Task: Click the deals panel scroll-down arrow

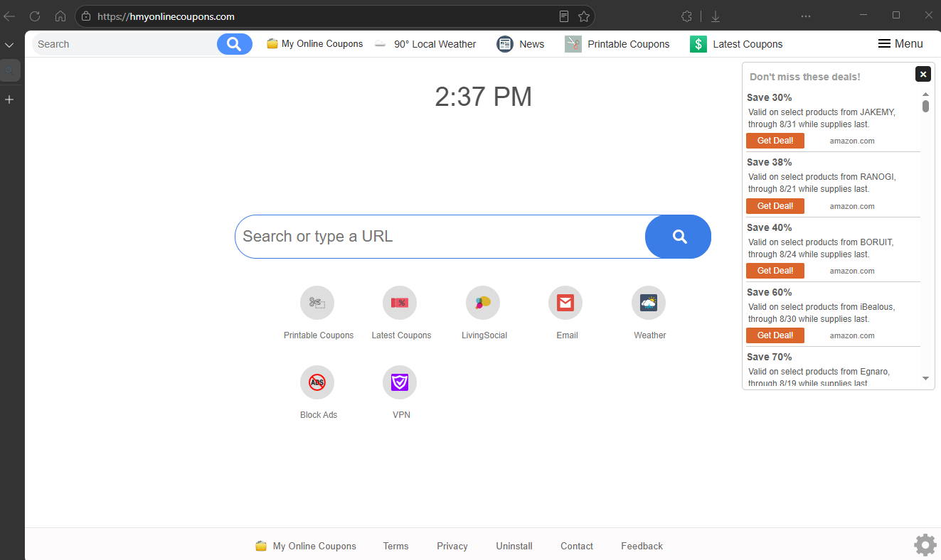Action: [925, 379]
